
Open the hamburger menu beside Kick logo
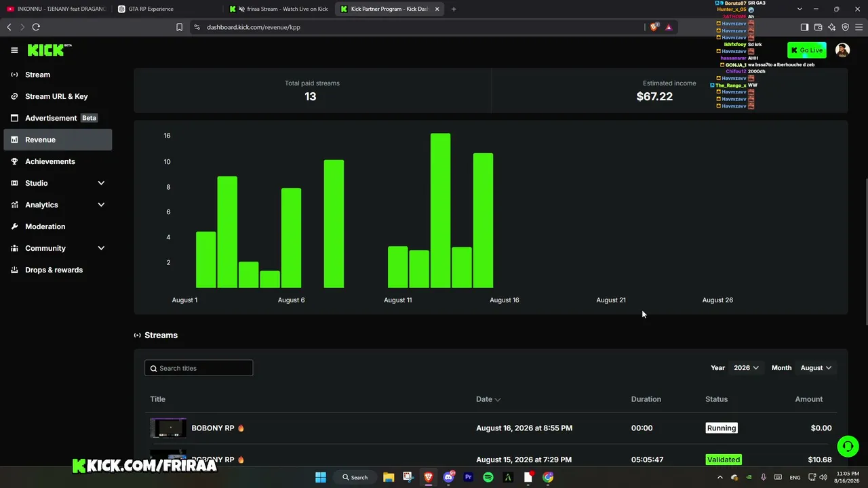coord(14,50)
